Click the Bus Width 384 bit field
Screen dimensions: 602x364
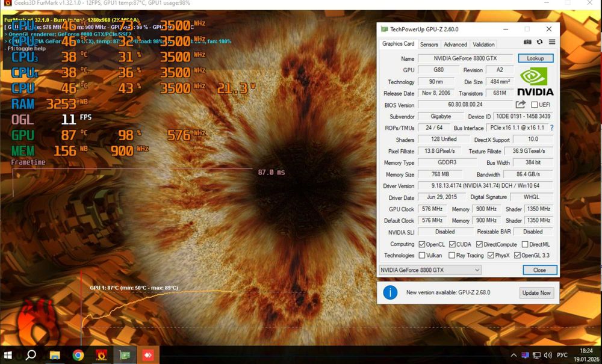click(533, 162)
